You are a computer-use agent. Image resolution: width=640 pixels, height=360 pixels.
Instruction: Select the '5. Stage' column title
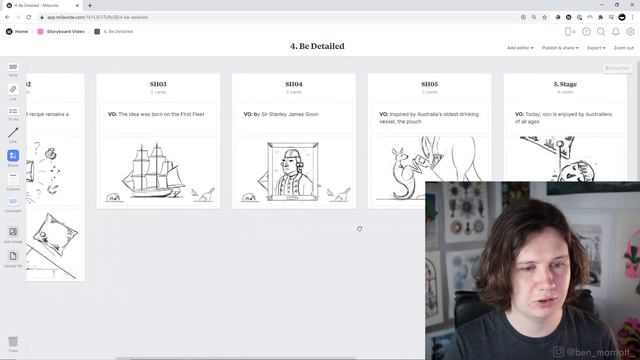point(565,84)
